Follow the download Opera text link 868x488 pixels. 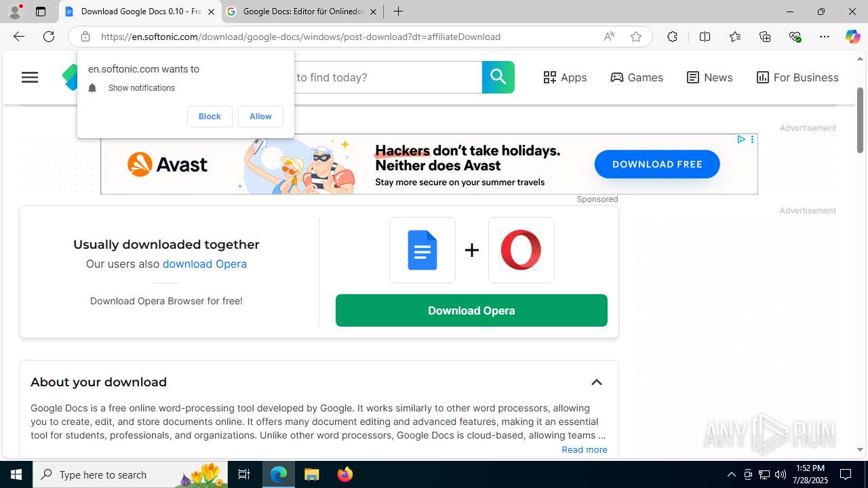(x=204, y=264)
